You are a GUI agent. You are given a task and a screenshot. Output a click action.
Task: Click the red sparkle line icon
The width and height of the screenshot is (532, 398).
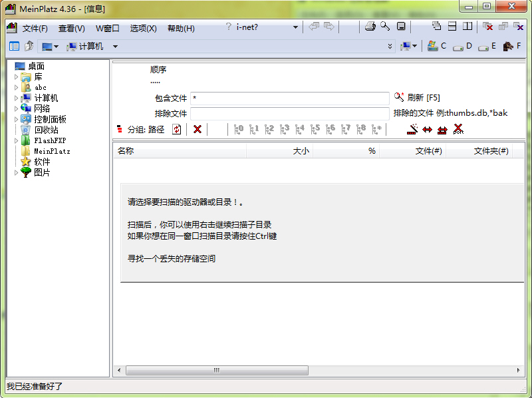[412, 129]
